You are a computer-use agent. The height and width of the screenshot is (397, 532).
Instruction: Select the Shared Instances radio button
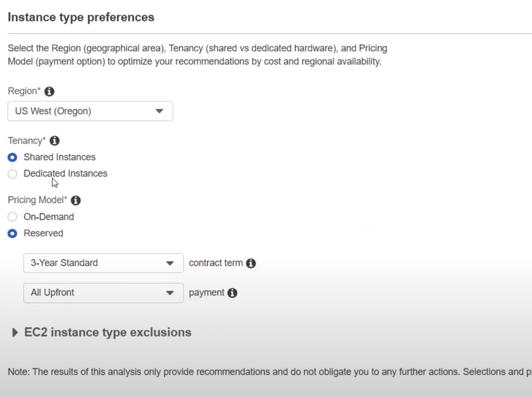[x=12, y=158]
